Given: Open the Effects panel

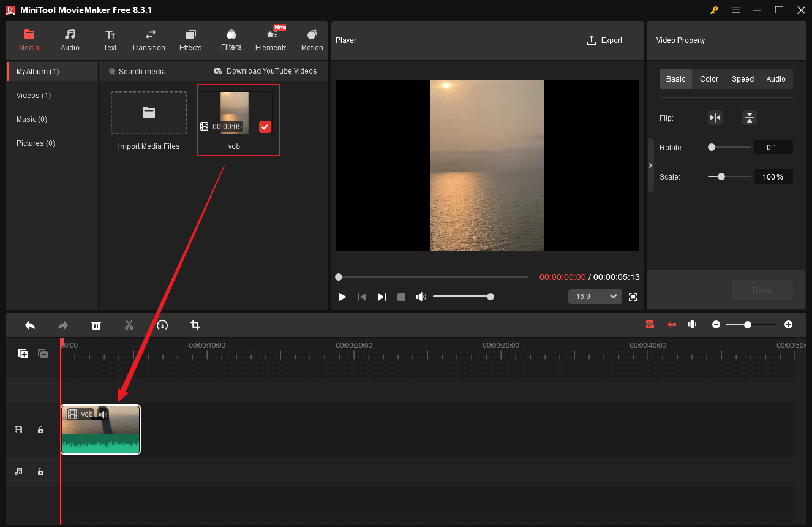Looking at the screenshot, I should (x=190, y=40).
